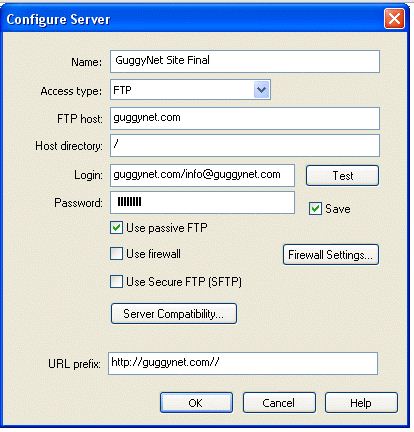Cancel the server configuration
414x432 pixels.
[x=279, y=403]
